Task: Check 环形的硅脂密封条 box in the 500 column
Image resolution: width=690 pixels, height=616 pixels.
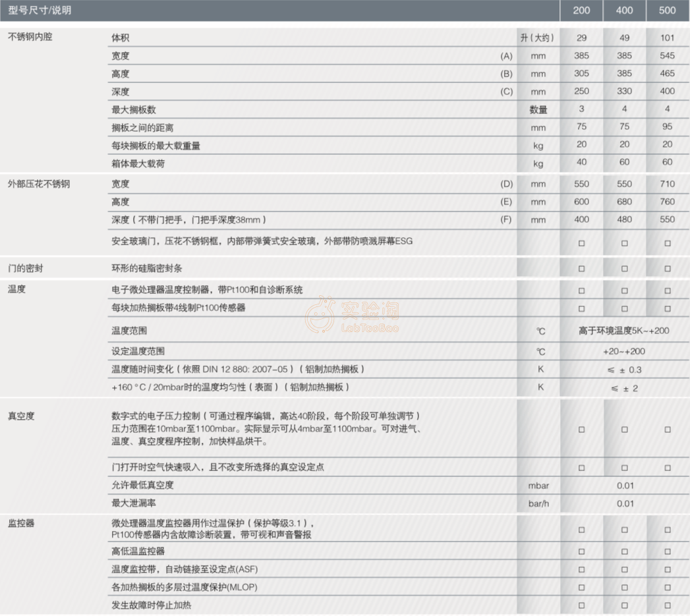Action: pyautogui.click(x=667, y=269)
